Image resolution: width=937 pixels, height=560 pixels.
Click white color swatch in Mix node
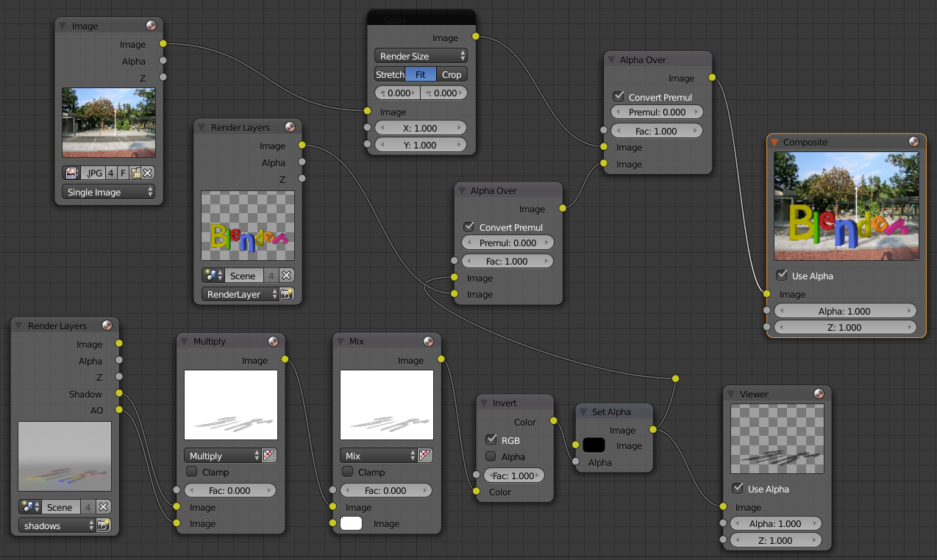(x=352, y=523)
